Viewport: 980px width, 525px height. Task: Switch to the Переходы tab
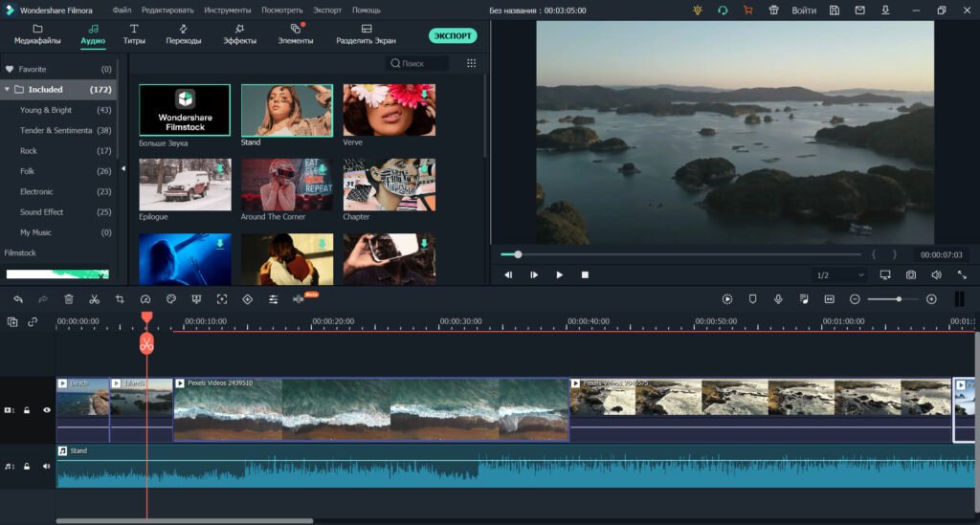183,35
